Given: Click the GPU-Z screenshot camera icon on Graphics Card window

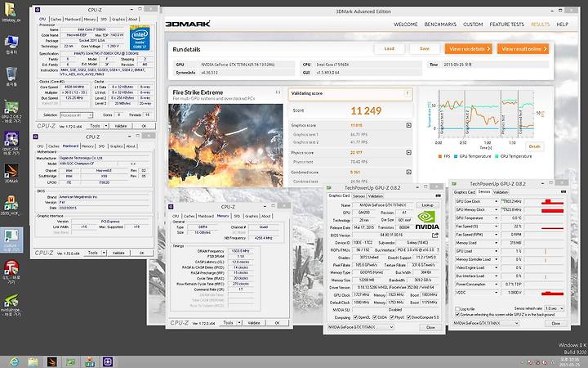Looking at the screenshot, I should [x=438, y=195].
